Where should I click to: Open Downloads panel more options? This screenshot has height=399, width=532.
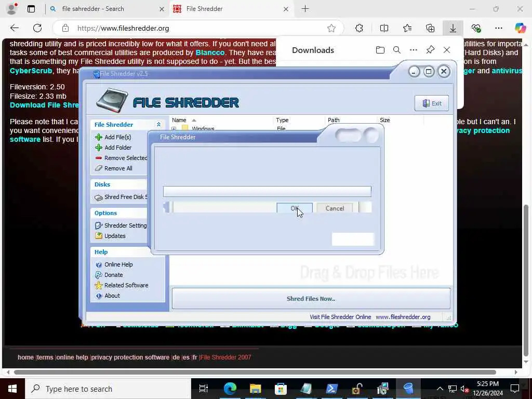coord(413,50)
